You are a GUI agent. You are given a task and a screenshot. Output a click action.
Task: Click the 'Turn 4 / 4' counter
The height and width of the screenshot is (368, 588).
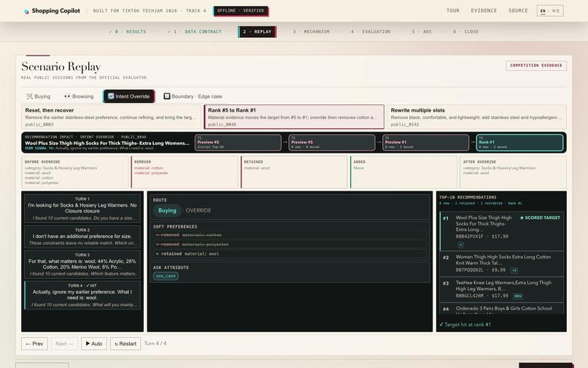[155, 344]
